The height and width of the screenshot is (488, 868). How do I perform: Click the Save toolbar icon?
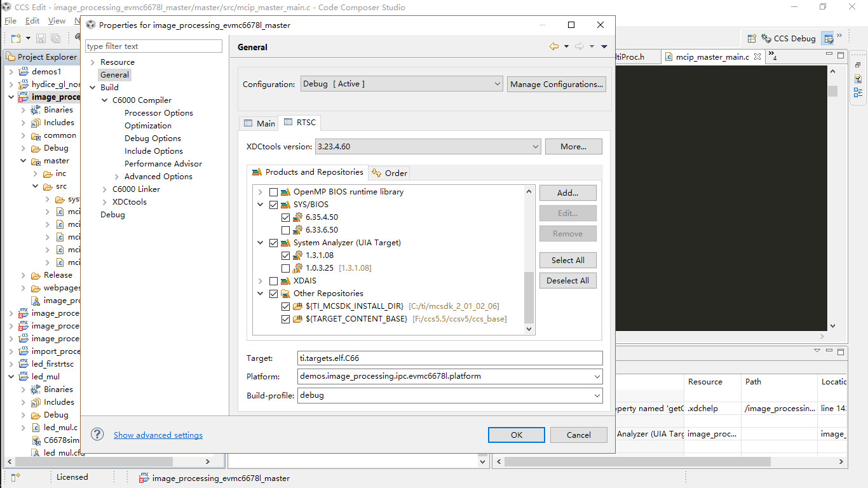[41, 39]
